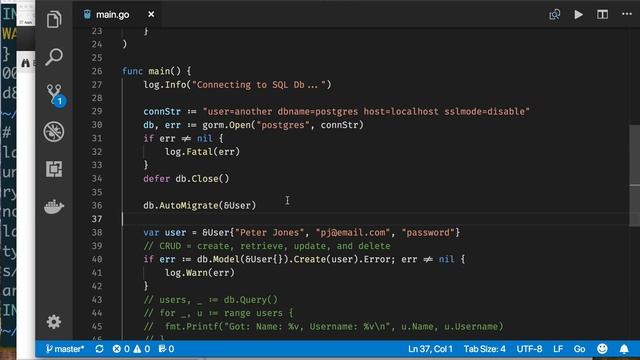Synchronize changes in the status bar
Image resolution: width=640 pixels, height=360 pixels.
point(99,349)
